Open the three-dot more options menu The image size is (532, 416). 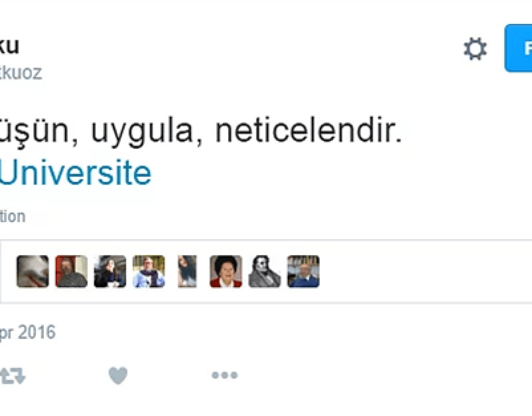(224, 375)
